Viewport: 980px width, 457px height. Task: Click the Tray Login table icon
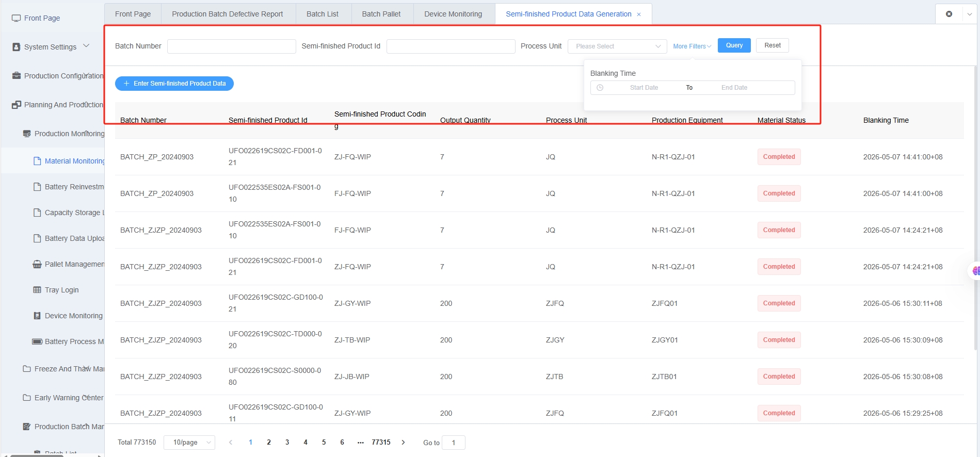point(37,290)
